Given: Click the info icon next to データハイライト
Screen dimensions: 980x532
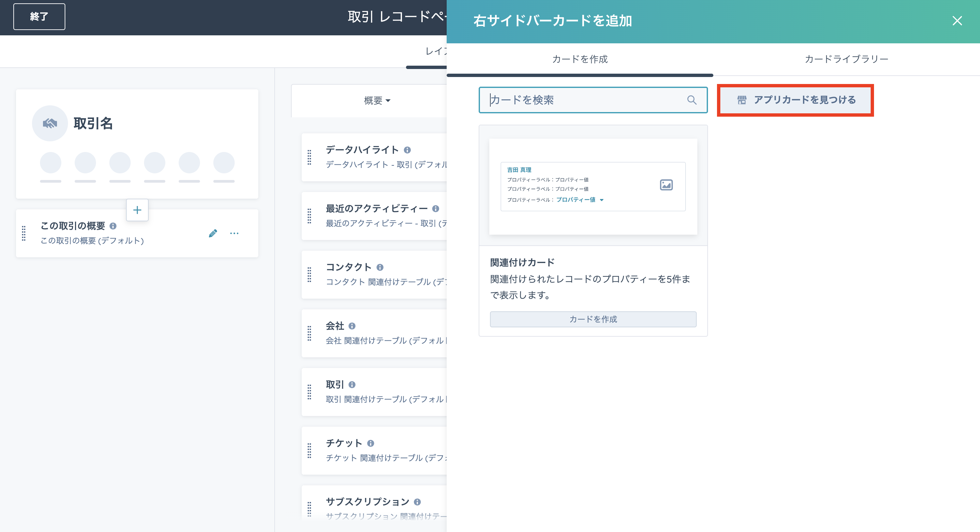Looking at the screenshot, I should coord(407,150).
